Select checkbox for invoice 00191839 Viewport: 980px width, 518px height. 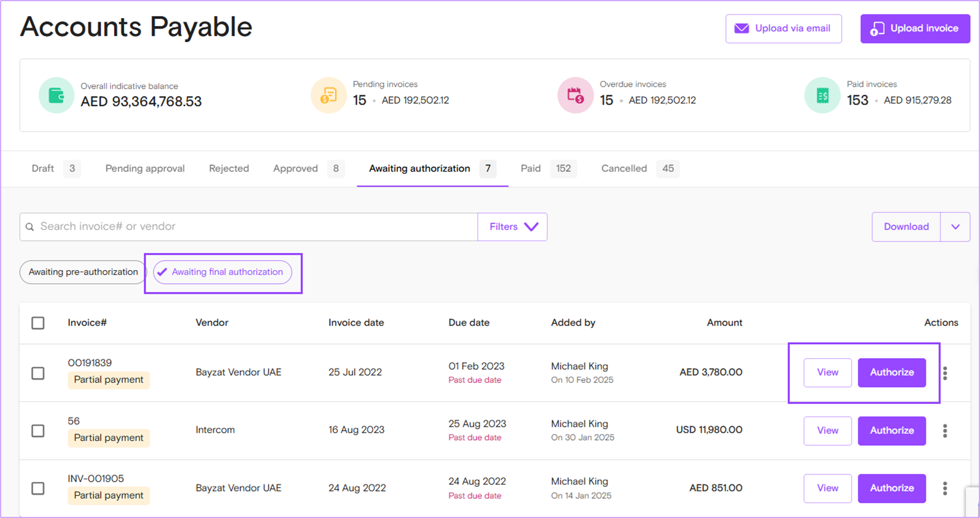pos(38,373)
